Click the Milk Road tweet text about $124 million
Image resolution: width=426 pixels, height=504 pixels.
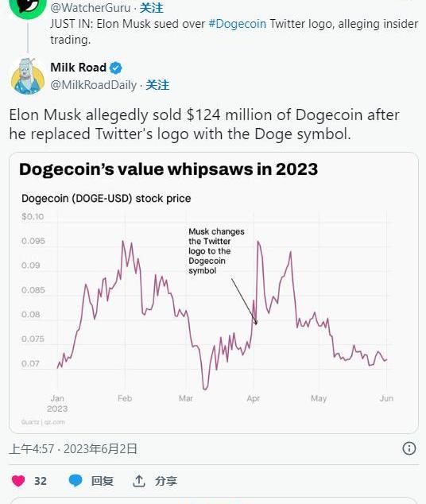pos(204,124)
